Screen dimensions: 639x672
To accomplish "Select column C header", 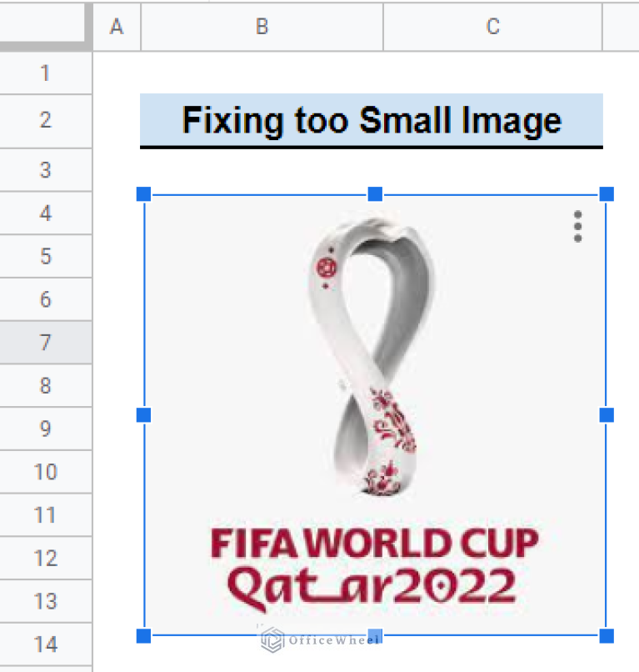I will click(492, 27).
